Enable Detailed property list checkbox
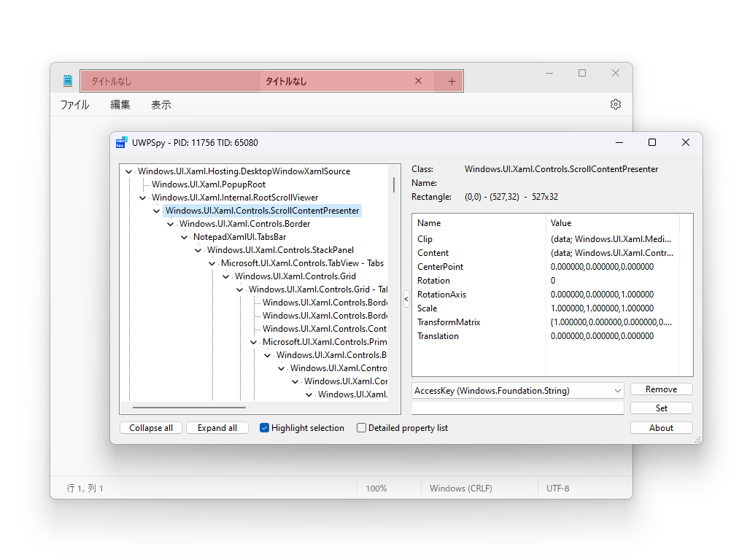Viewport: 747px width, 560px height. [x=362, y=427]
